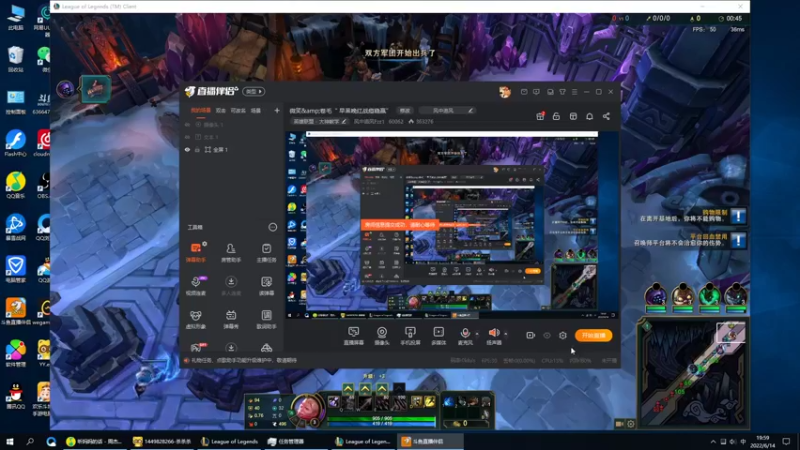
Task: Open the skin shirt icon in title bar
Action: point(562,92)
